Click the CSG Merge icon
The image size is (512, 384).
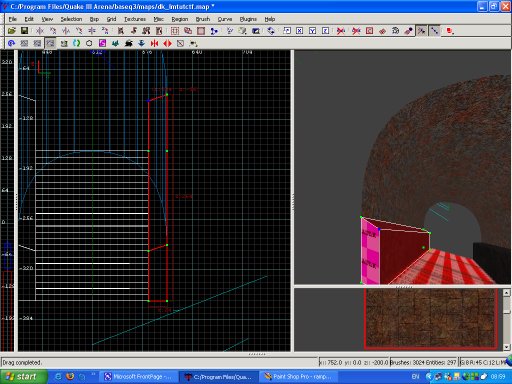(x=188, y=31)
